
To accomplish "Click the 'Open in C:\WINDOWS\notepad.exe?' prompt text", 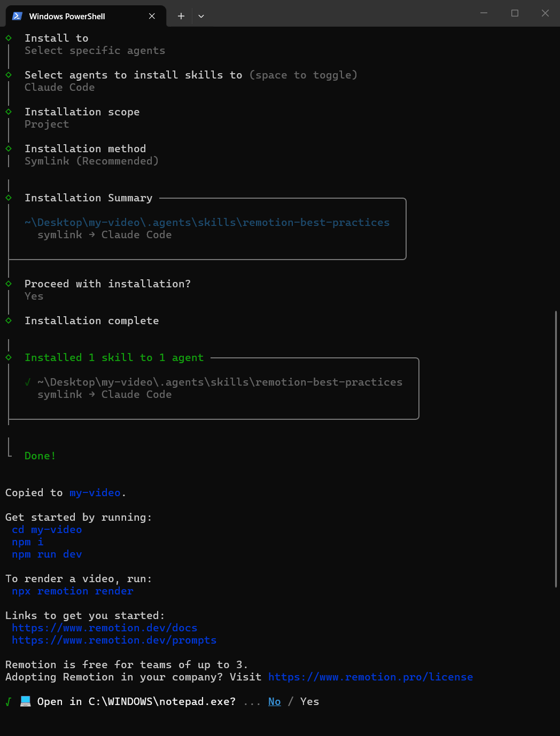I will [137, 701].
